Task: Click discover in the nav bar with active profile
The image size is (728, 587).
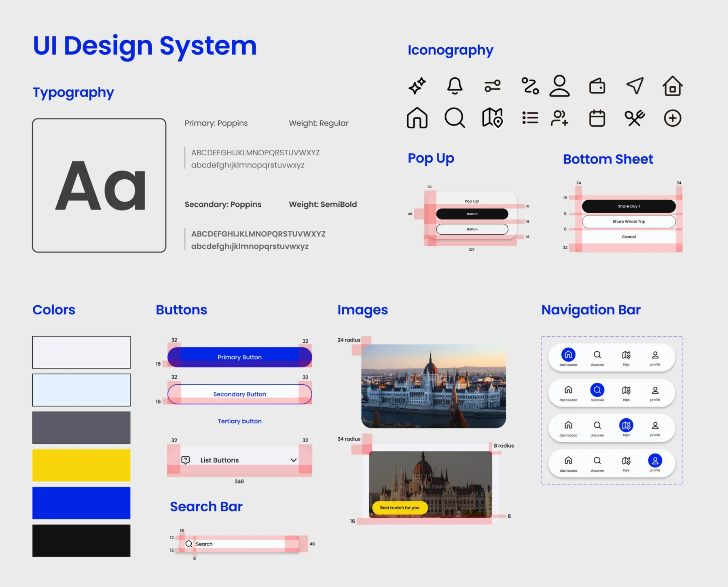Action: point(597,463)
